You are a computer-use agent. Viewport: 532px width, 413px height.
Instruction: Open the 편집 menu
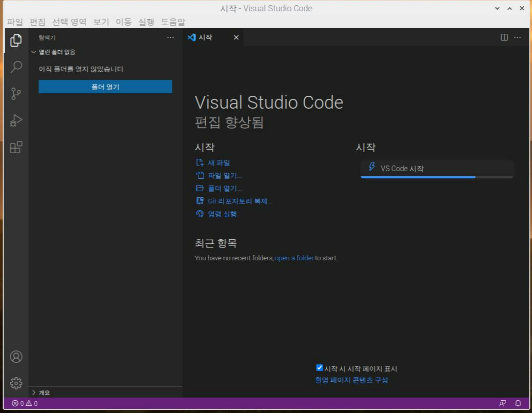coord(37,22)
